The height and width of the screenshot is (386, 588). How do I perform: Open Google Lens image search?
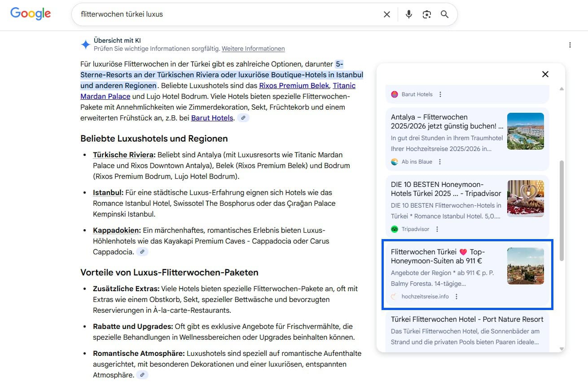point(426,14)
